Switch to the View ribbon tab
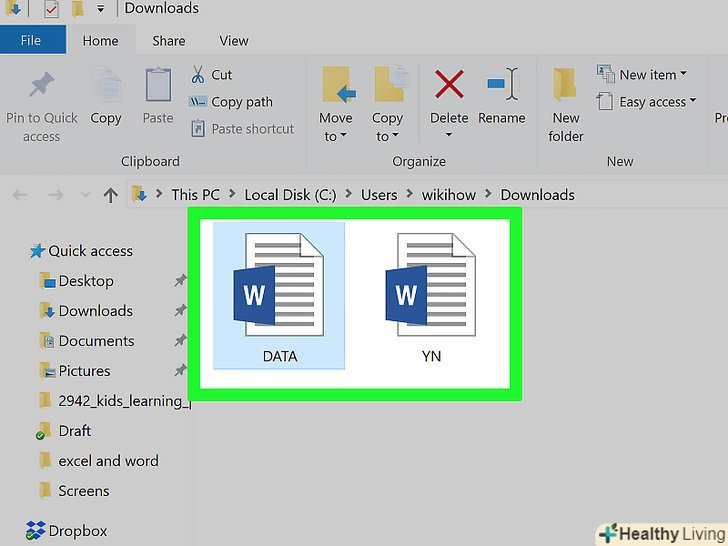The image size is (728, 546). 234,41
